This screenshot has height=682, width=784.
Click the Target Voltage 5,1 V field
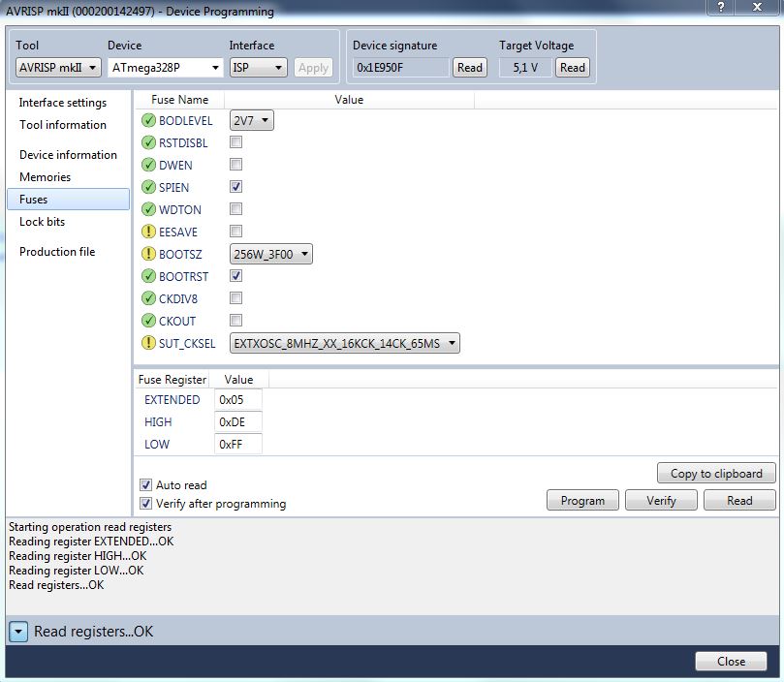(x=525, y=68)
